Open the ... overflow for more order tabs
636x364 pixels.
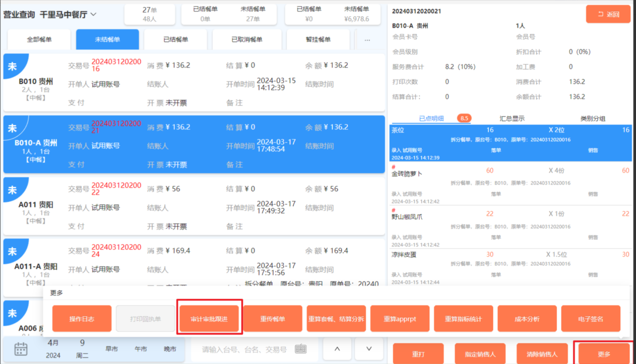(x=367, y=40)
